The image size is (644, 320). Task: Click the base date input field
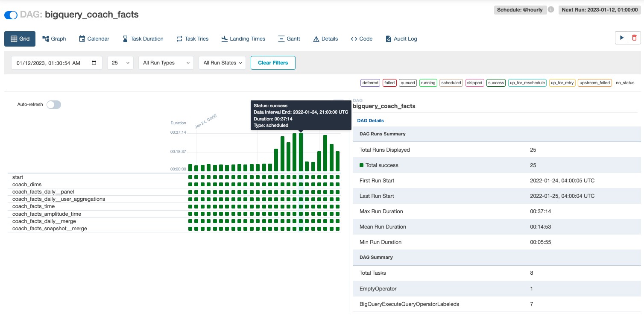point(57,63)
